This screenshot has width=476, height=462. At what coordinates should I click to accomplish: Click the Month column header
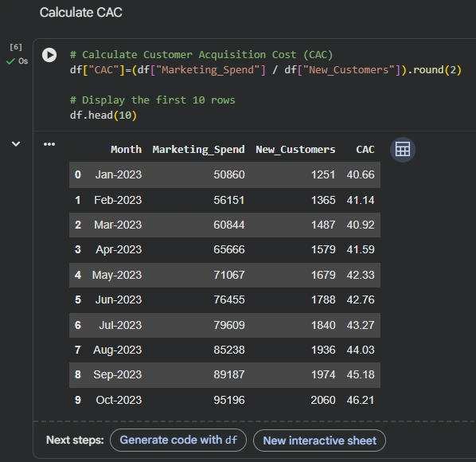pos(127,150)
